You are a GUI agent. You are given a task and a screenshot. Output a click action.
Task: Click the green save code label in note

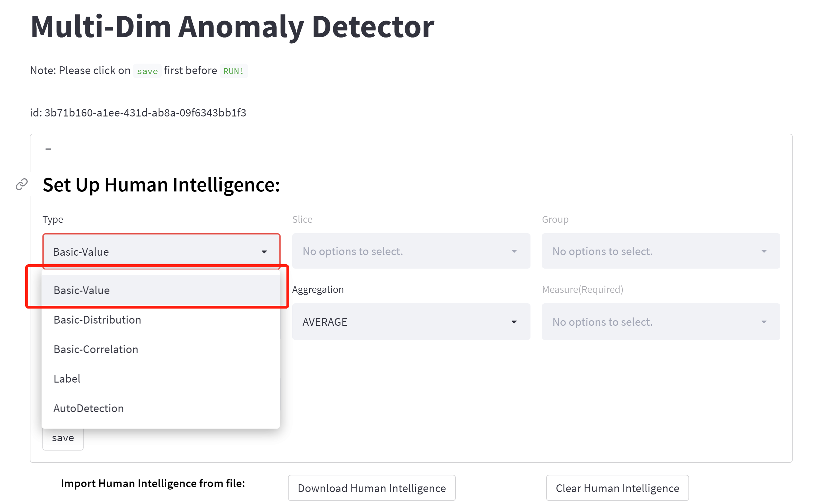click(x=148, y=71)
